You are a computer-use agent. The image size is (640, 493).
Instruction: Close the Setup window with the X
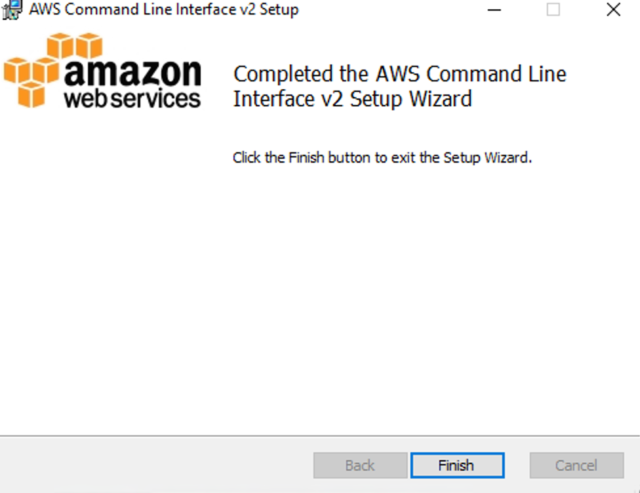click(613, 10)
